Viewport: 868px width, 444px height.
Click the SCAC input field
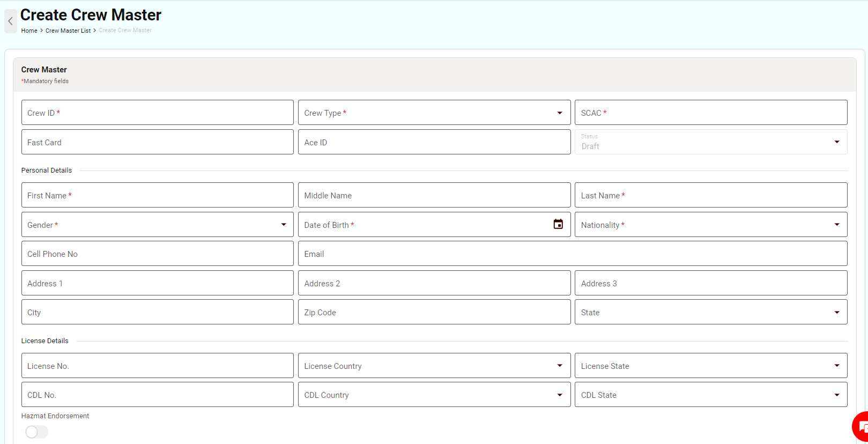click(x=711, y=113)
